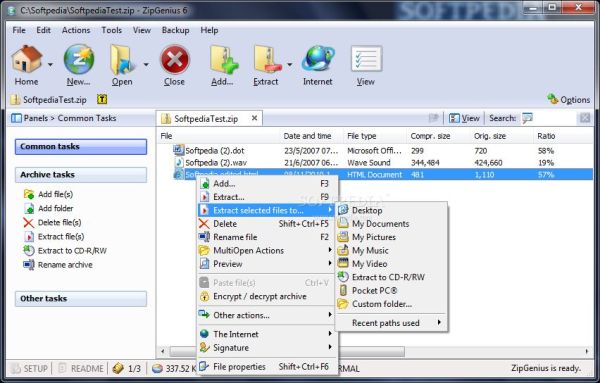Open the Open button dropdown arrow
The height and width of the screenshot is (383, 600).
pyautogui.click(x=146, y=65)
